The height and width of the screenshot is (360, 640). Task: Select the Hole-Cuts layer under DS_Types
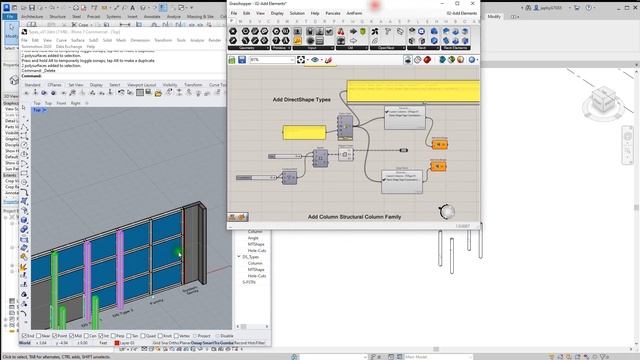(257, 276)
